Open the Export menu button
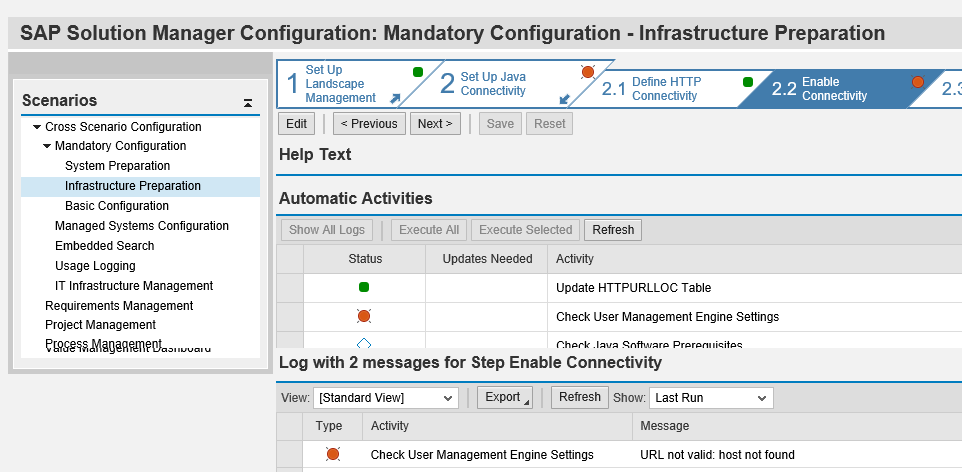The height and width of the screenshot is (472, 962). tap(505, 397)
